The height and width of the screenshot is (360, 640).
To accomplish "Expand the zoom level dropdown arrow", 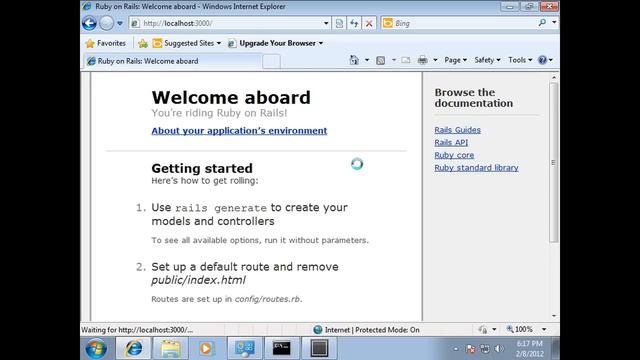I will coord(544,329).
